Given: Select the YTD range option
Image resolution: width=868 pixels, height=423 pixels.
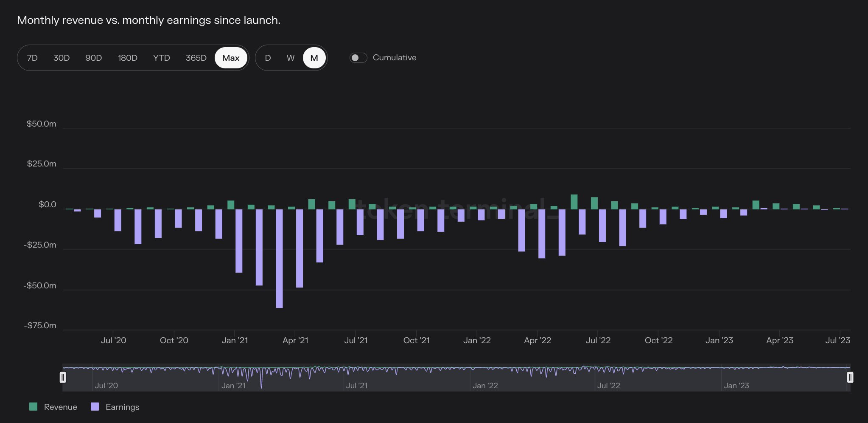Looking at the screenshot, I should coord(162,58).
